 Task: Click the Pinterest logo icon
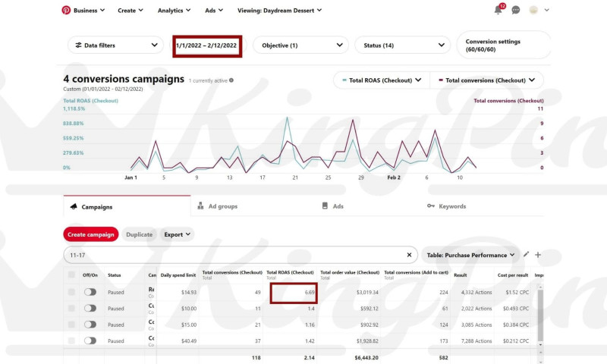[x=66, y=11]
